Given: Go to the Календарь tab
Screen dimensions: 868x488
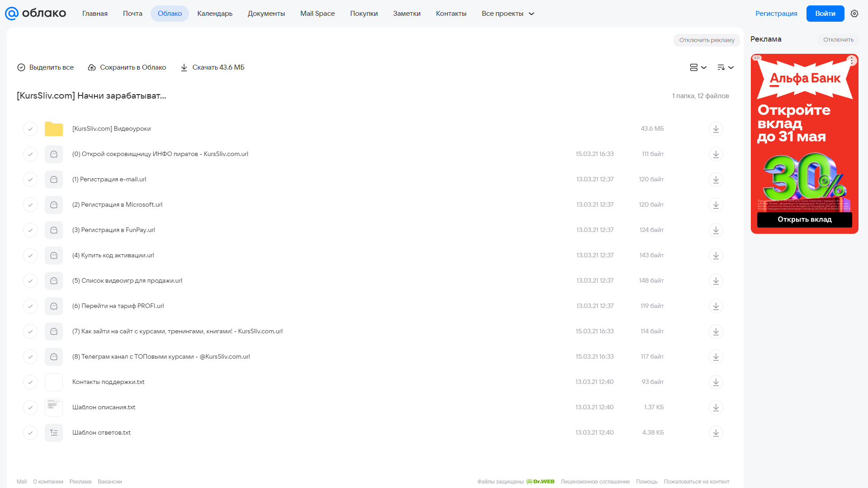Looking at the screenshot, I should (x=215, y=14).
